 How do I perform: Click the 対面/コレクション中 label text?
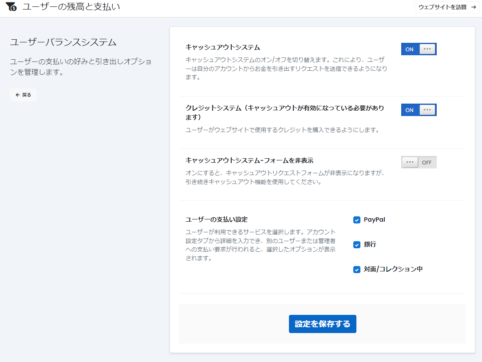click(393, 269)
